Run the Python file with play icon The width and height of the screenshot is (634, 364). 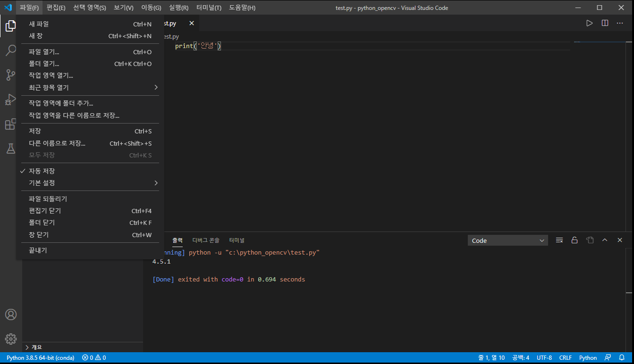[x=590, y=23]
